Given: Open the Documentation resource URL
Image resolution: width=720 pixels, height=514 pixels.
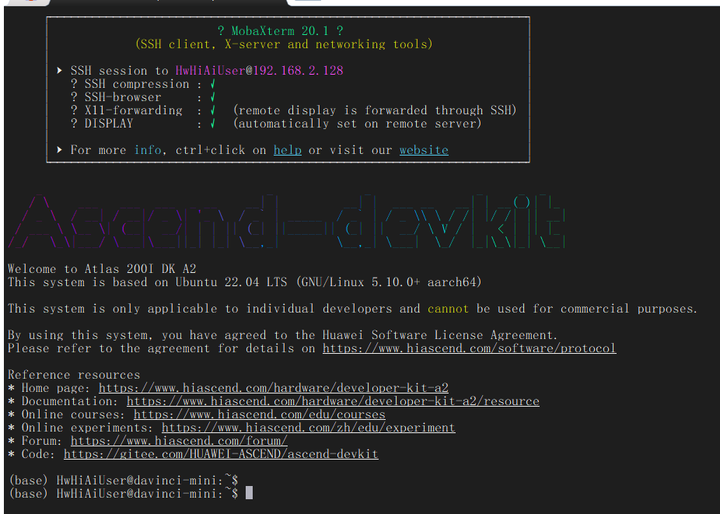Looking at the screenshot, I should click(x=333, y=401).
